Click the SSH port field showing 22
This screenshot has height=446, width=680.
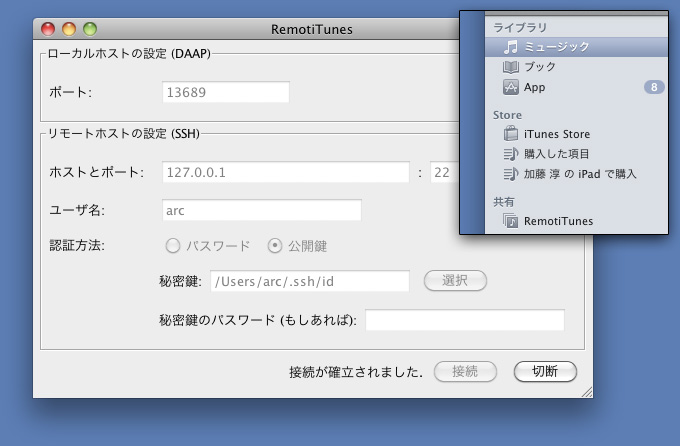(443, 172)
